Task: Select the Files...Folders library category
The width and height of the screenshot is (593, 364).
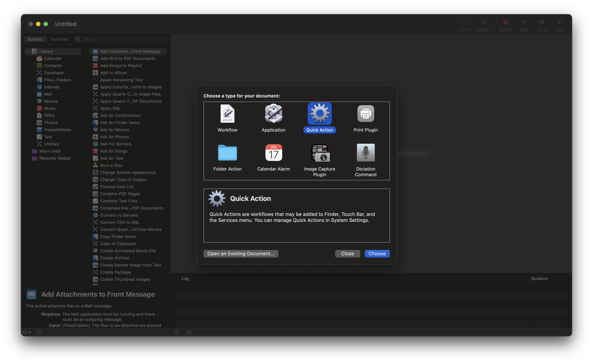Action: pos(57,80)
